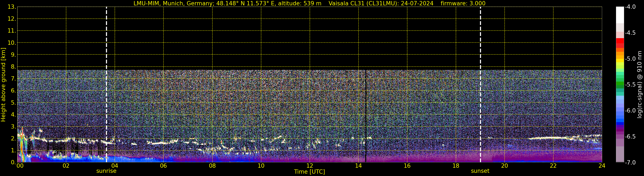Click the red rain streak just after 00 UTC

(22, 145)
